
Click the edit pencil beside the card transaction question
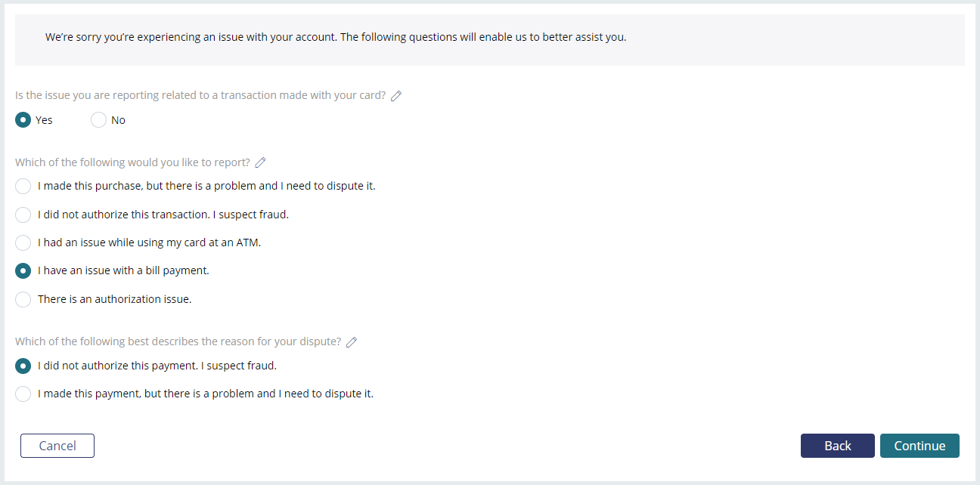tap(396, 96)
